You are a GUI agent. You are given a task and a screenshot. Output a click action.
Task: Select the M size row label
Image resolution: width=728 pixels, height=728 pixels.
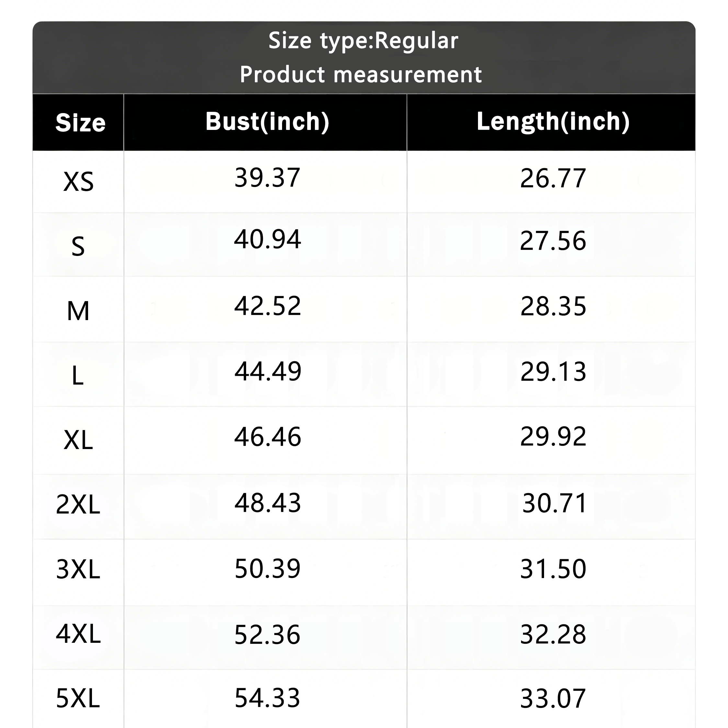[78, 311]
